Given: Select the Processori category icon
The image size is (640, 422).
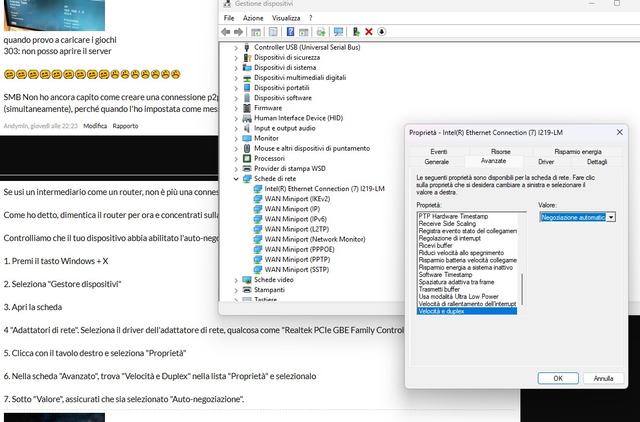Looking at the screenshot, I should tap(247, 158).
